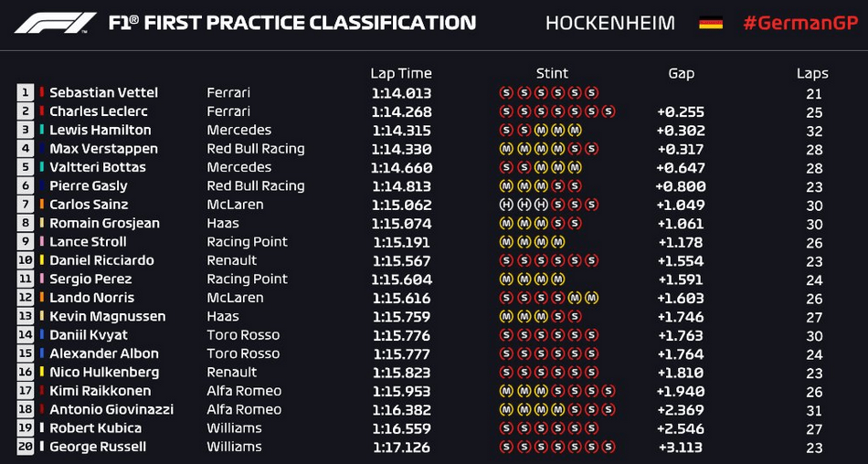This screenshot has height=464, width=868.
Task: Click Lewis Hamilton's last medium tyre icon
Action: (575, 130)
